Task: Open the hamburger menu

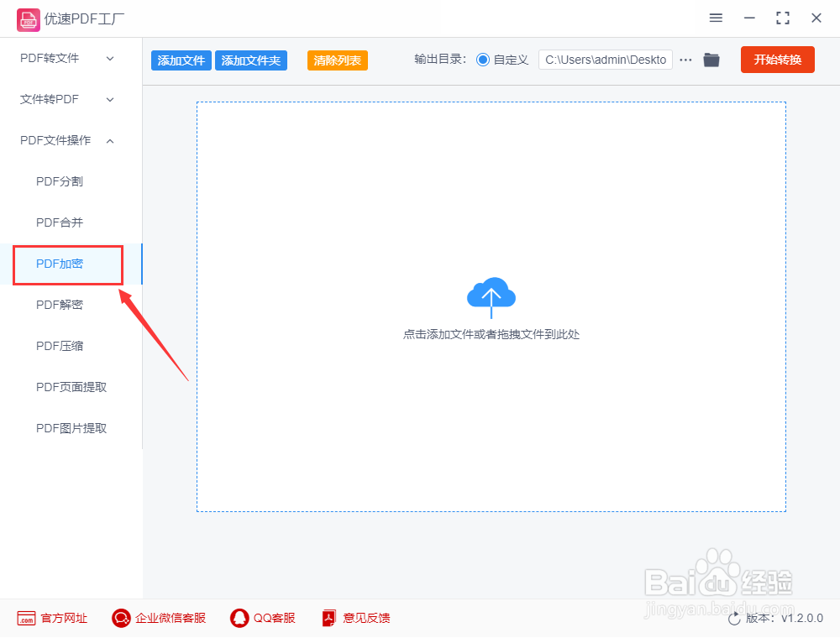Action: click(x=717, y=18)
